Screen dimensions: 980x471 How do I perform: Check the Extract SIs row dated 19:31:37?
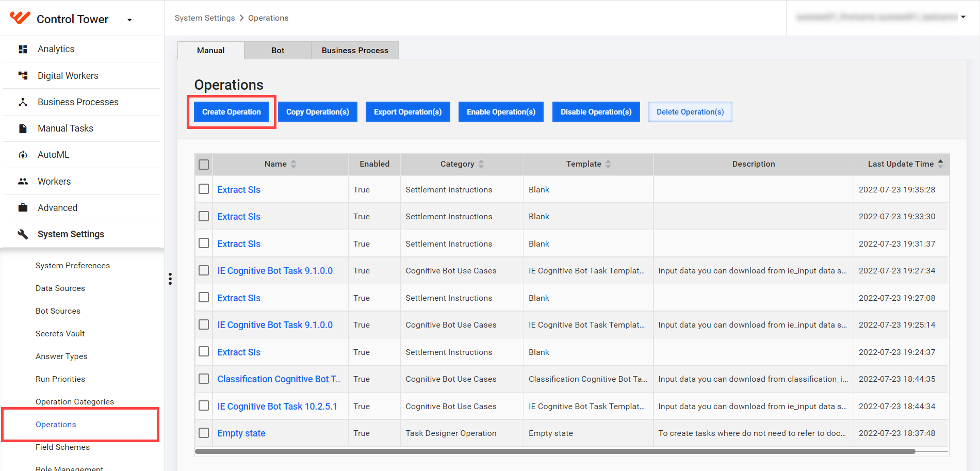click(x=204, y=243)
